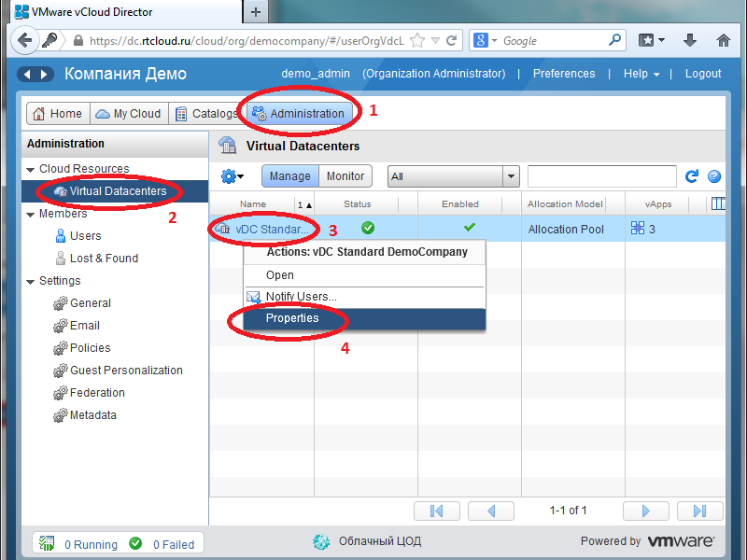This screenshot has width=747, height=560.
Task: Click the Federation gears icon
Action: click(60, 393)
